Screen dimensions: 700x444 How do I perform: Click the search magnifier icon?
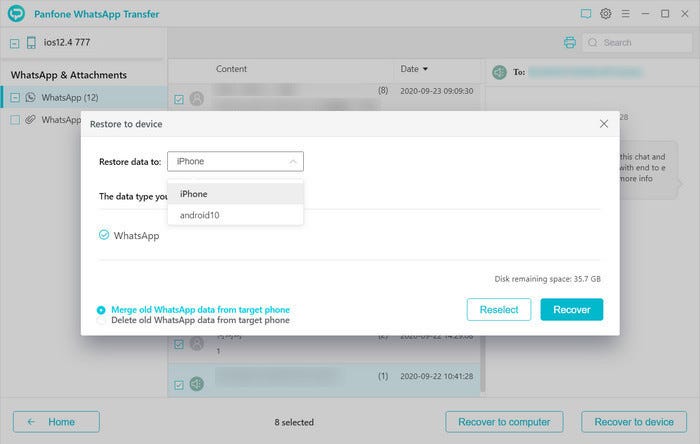point(592,42)
